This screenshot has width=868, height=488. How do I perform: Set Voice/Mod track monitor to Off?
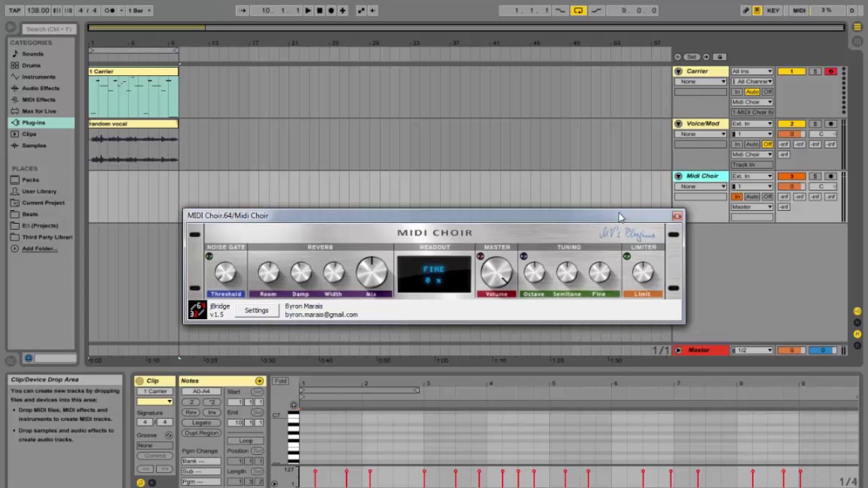(x=768, y=144)
